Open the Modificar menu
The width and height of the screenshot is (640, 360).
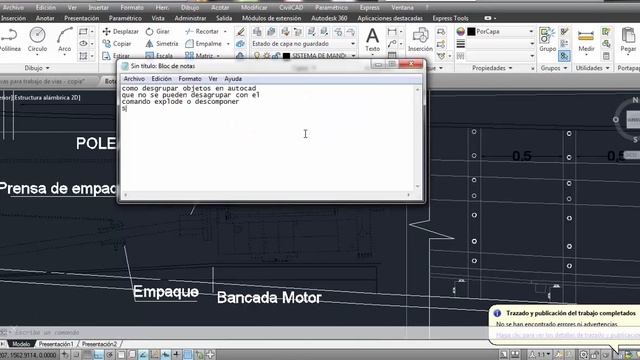pos(254,8)
